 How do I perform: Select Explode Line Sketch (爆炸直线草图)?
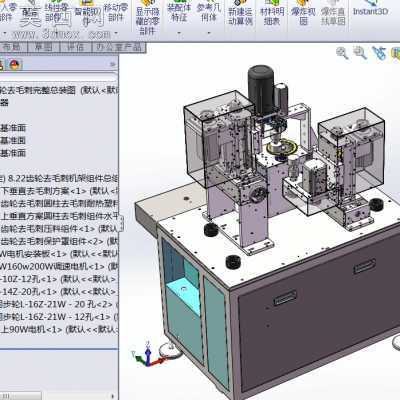[x=333, y=14]
